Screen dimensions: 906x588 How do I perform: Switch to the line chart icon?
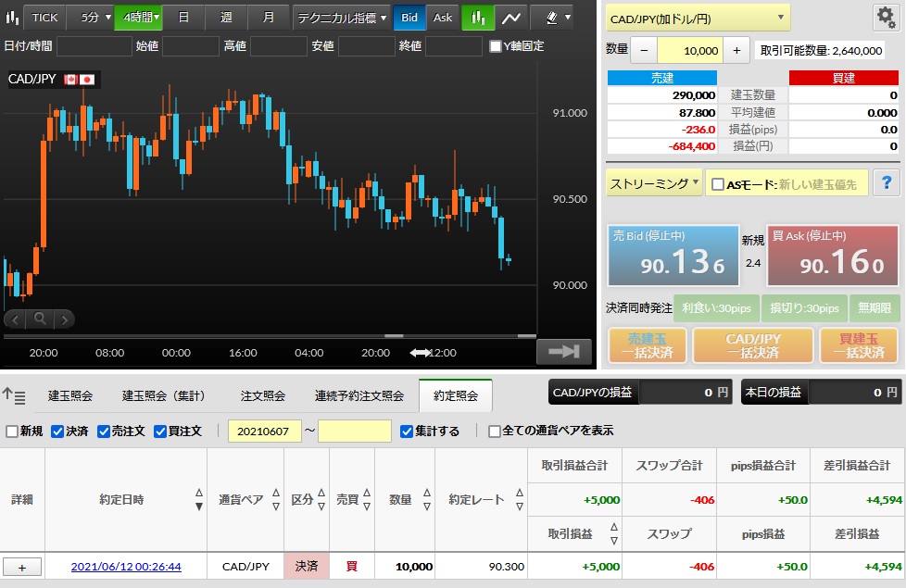[510, 18]
